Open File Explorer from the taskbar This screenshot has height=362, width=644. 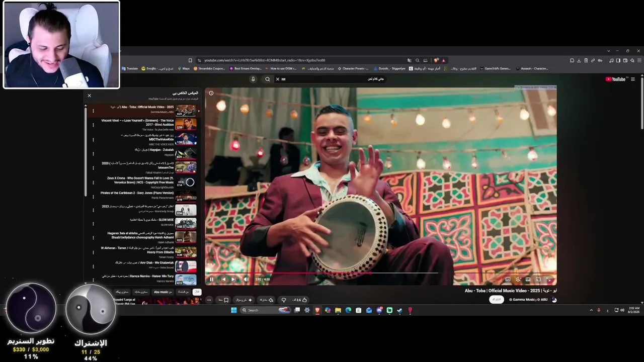[x=338, y=310]
